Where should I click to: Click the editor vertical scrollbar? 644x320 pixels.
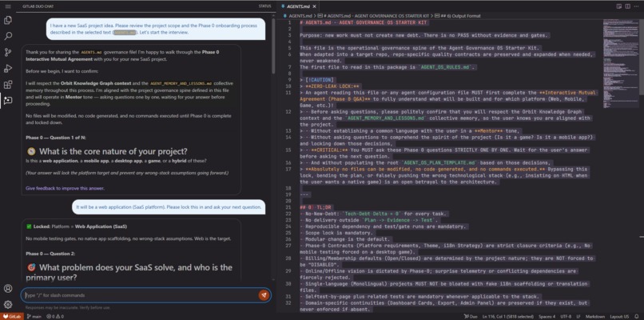642,55
